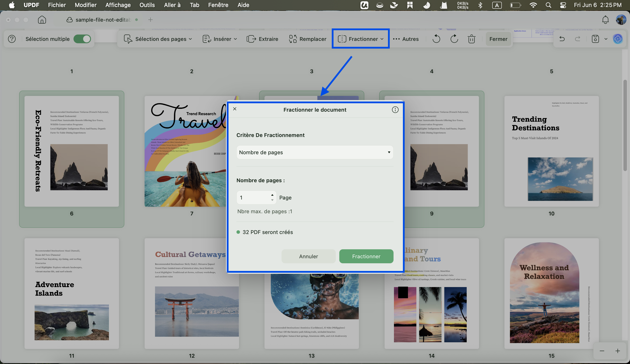Image resolution: width=630 pixels, height=364 pixels.
Task: Select page 6 thumbnail Eco-Friendly Retreats
Action: point(72,151)
